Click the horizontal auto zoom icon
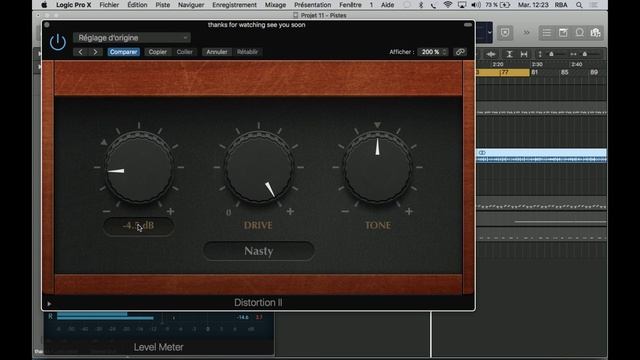The width and height of the screenshot is (640, 360). point(524,54)
